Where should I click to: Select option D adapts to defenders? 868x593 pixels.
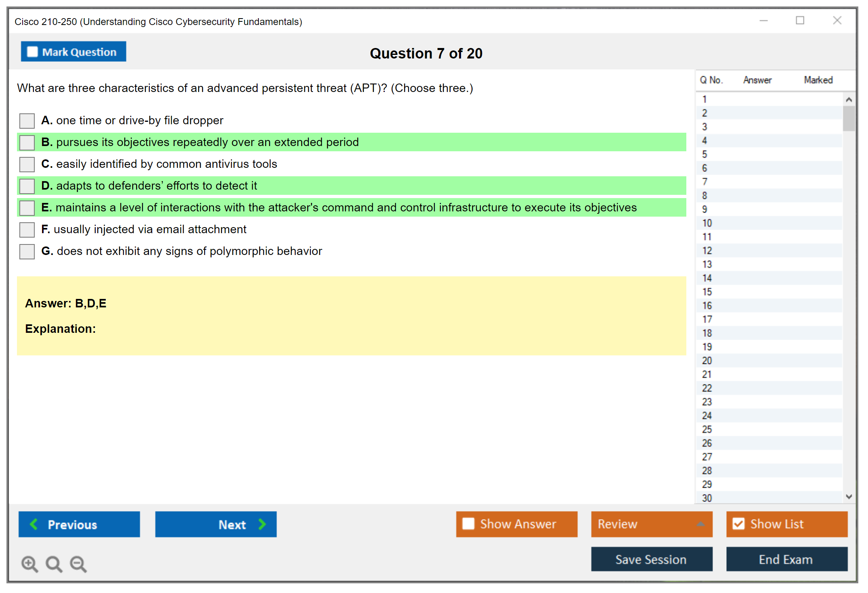27,186
